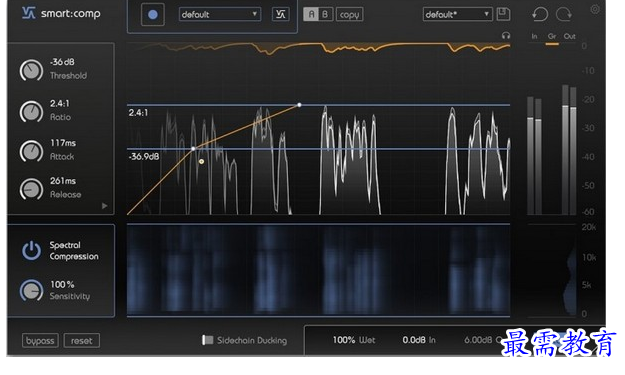Screen dimensions: 625x375
Task: Enable Sidechain Ducking switch
Action: [x=207, y=340]
